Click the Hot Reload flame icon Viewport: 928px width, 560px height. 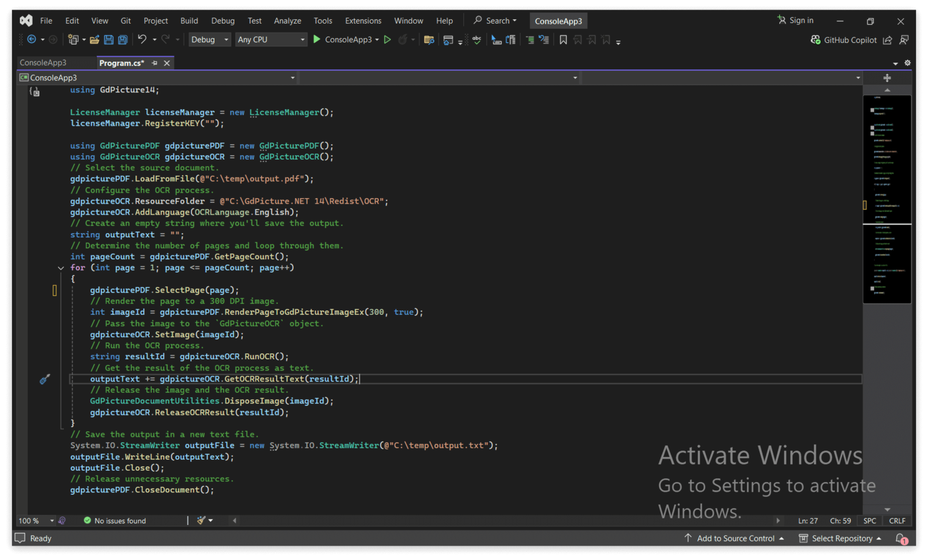click(403, 39)
